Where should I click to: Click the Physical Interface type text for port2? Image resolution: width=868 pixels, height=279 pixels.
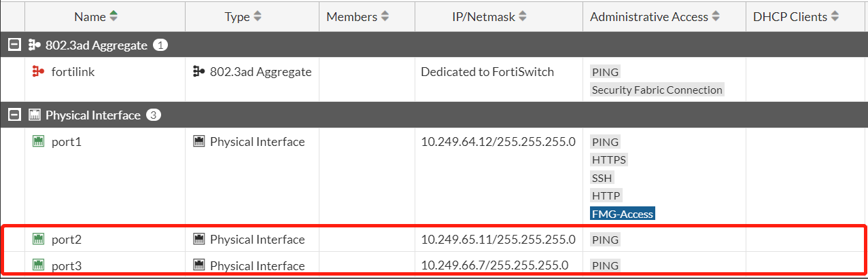click(258, 240)
